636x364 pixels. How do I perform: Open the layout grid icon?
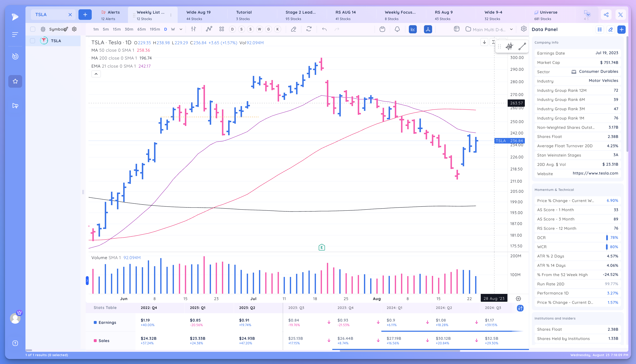coord(457,29)
